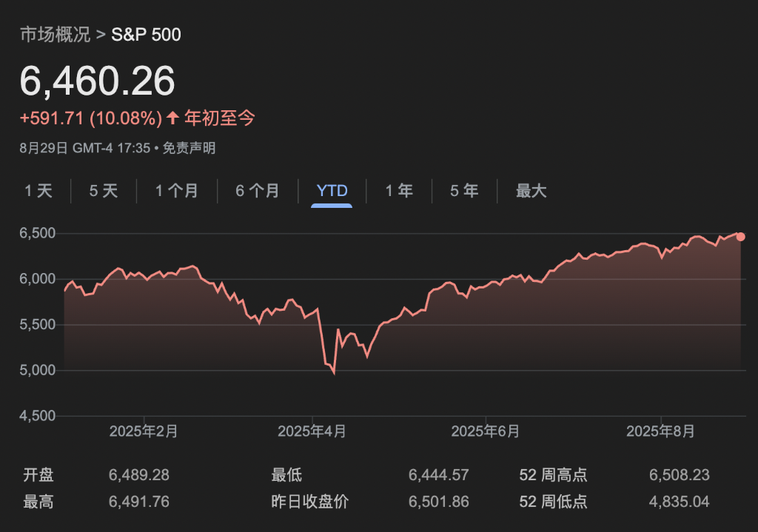
Task: Click the 8月29日 GMT-4 17:35 timestamp
Action: click(85, 148)
